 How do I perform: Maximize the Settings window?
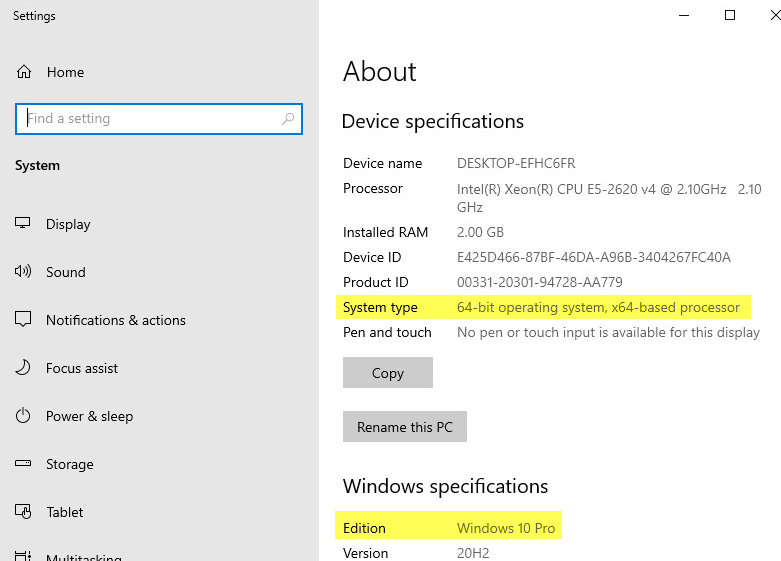pos(730,15)
